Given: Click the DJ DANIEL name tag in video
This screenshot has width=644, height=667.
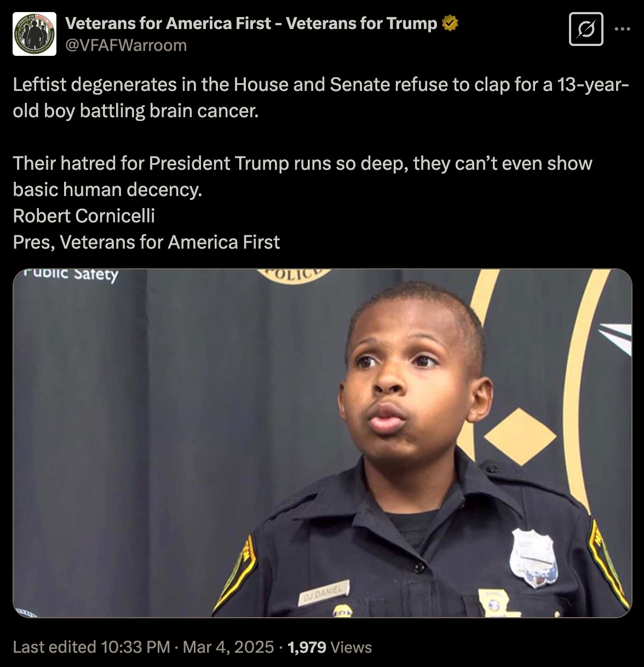Looking at the screenshot, I should [x=323, y=593].
